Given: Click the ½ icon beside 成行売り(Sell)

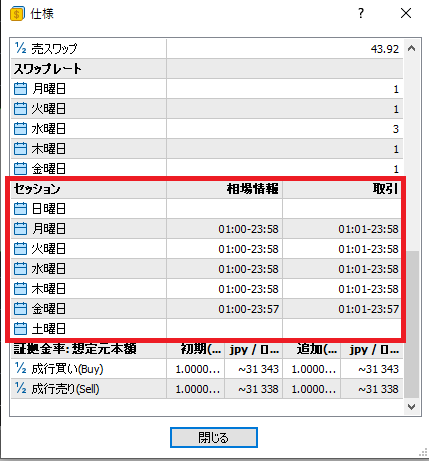Looking at the screenshot, I should [20, 388].
